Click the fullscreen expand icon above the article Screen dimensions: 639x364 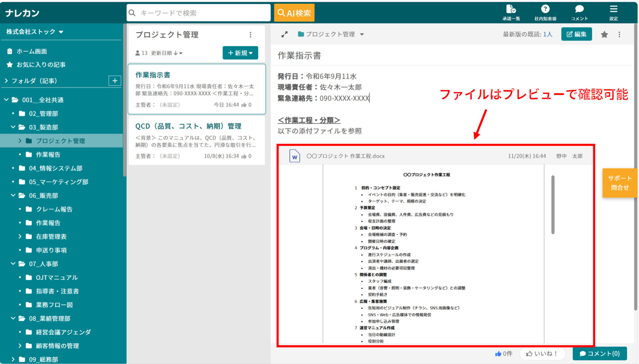(x=285, y=34)
